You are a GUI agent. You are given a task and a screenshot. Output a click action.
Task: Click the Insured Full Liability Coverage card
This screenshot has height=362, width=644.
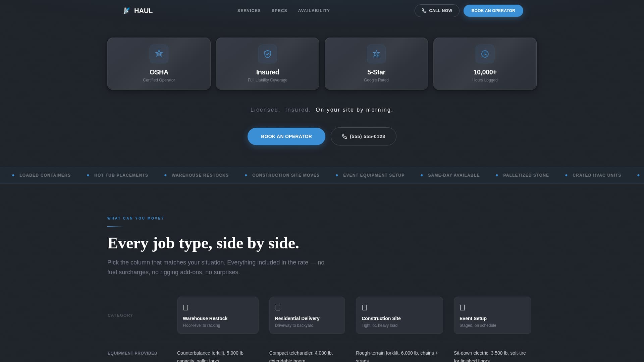click(x=268, y=64)
